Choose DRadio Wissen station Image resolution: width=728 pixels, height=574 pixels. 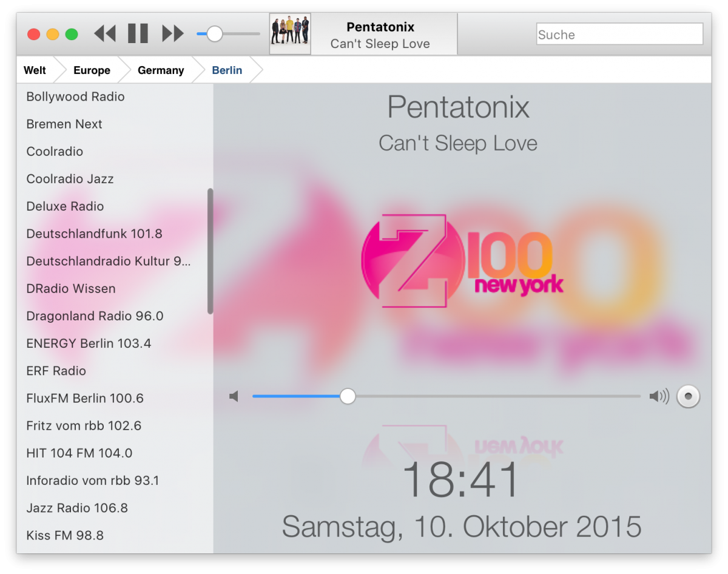[x=115, y=289]
